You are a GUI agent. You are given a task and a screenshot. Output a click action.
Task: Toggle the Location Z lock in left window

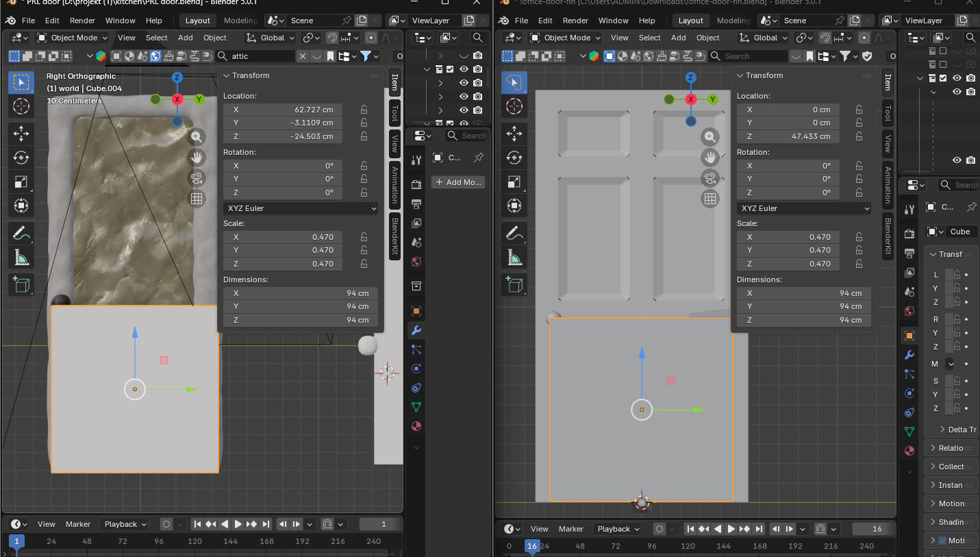point(364,136)
